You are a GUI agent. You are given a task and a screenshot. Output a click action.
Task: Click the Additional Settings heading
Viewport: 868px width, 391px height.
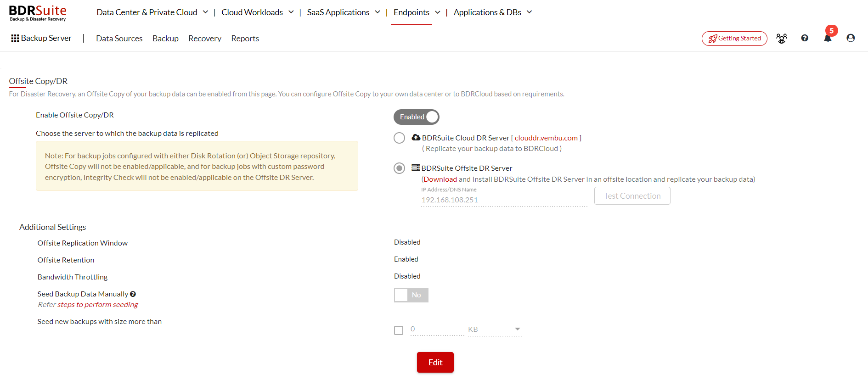[x=53, y=227]
